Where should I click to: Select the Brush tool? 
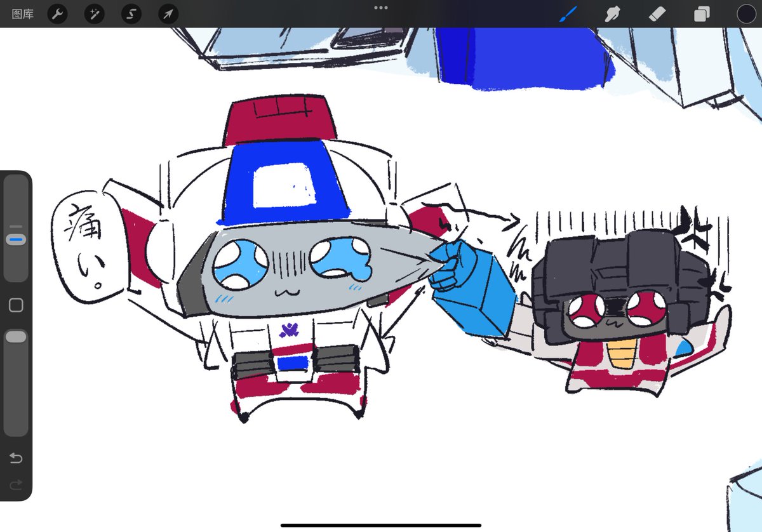(x=567, y=14)
